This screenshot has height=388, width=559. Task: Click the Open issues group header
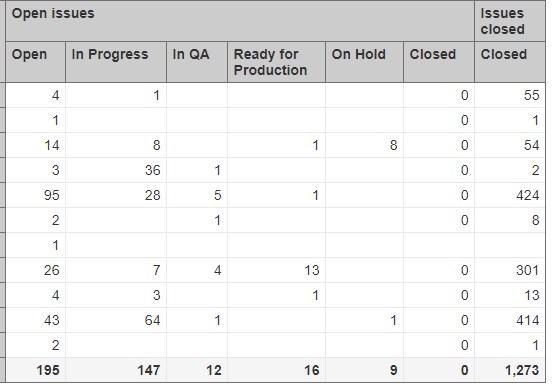tap(240, 21)
